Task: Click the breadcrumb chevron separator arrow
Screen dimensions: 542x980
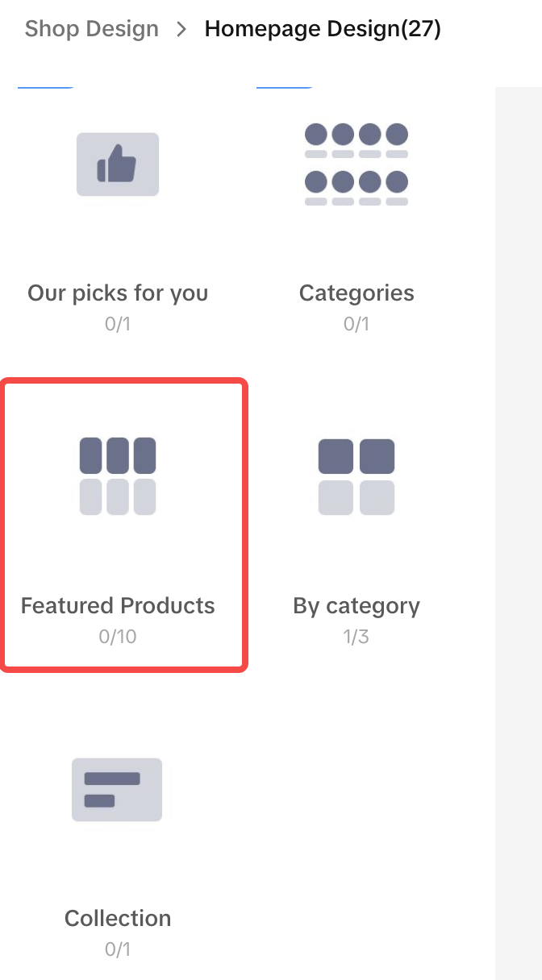Action: (x=181, y=30)
